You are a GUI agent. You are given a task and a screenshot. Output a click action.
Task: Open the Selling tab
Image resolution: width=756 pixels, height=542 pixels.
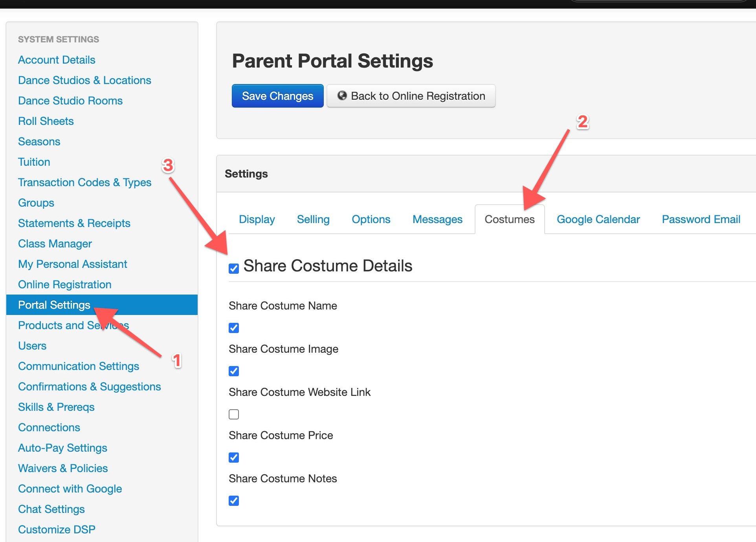point(313,219)
